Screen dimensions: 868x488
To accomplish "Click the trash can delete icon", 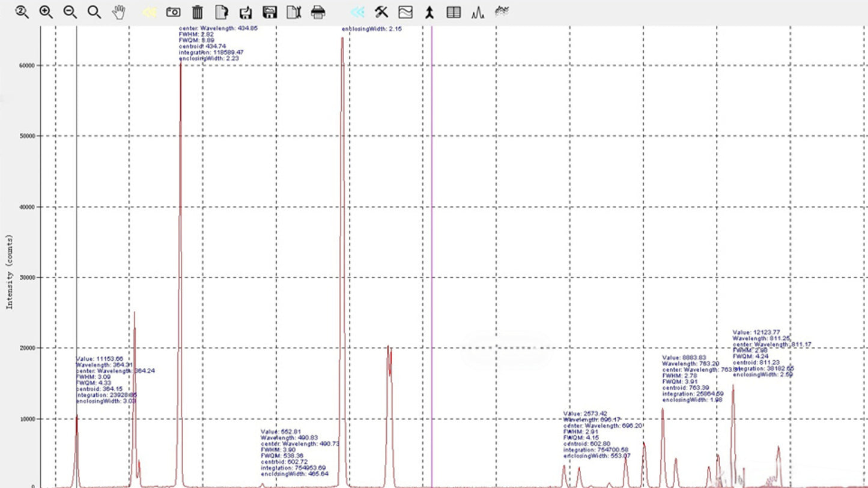I will (197, 12).
